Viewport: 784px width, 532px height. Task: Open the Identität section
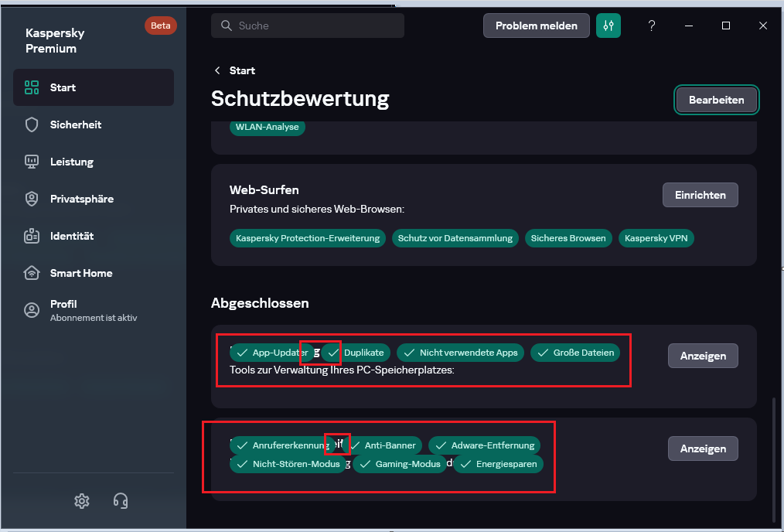pos(94,236)
